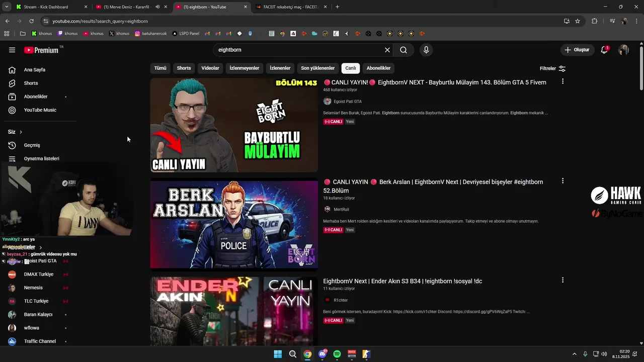Image resolution: width=644 pixels, height=362 pixels.
Task: Open the Bayburtlu Mülayim 143. Bölüm title
Action: (435, 82)
